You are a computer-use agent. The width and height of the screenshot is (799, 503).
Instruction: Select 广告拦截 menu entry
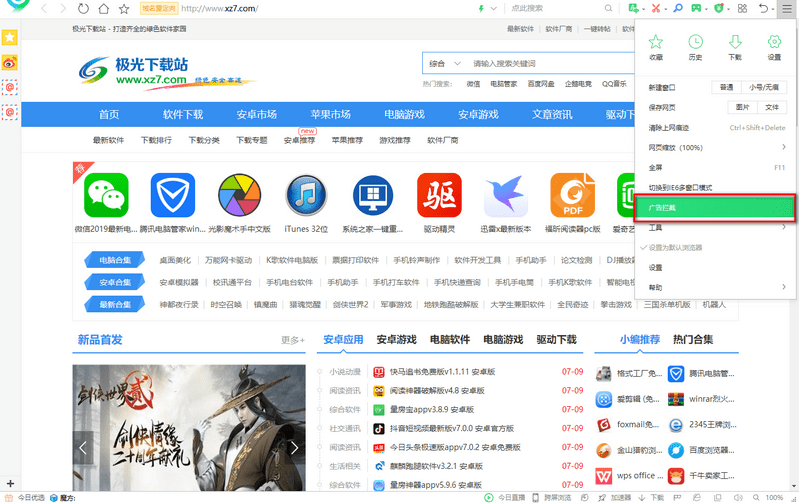(x=715, y=207)
